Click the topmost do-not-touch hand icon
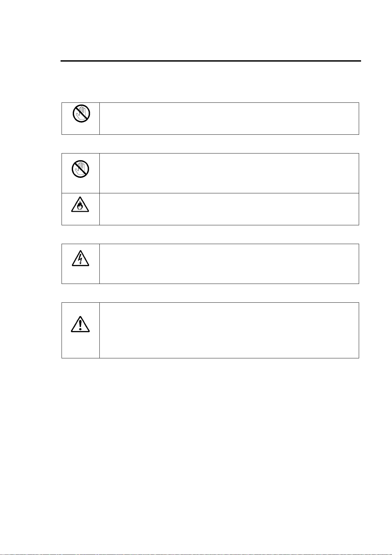392x555 pixels. click(x=81, y=114)
